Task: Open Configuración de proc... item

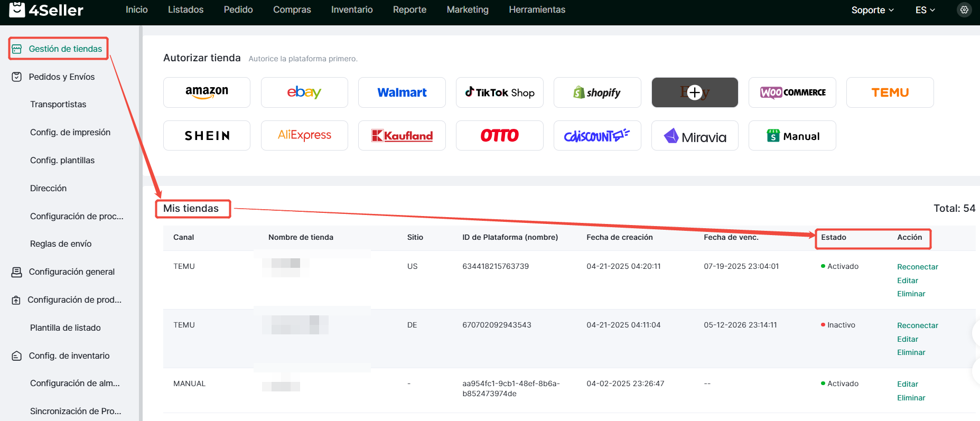Action: click(x=77, y=216)
